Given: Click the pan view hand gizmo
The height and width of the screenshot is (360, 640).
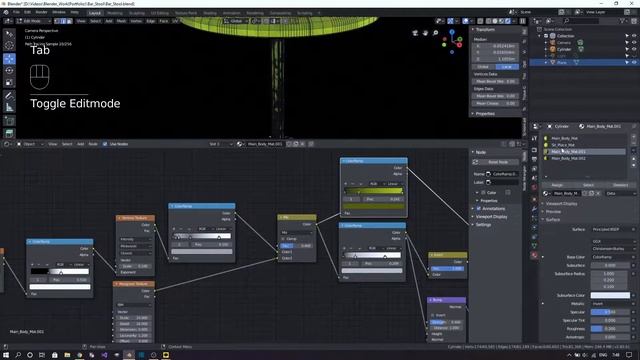Looking at the screenshot, I should 425,33.
